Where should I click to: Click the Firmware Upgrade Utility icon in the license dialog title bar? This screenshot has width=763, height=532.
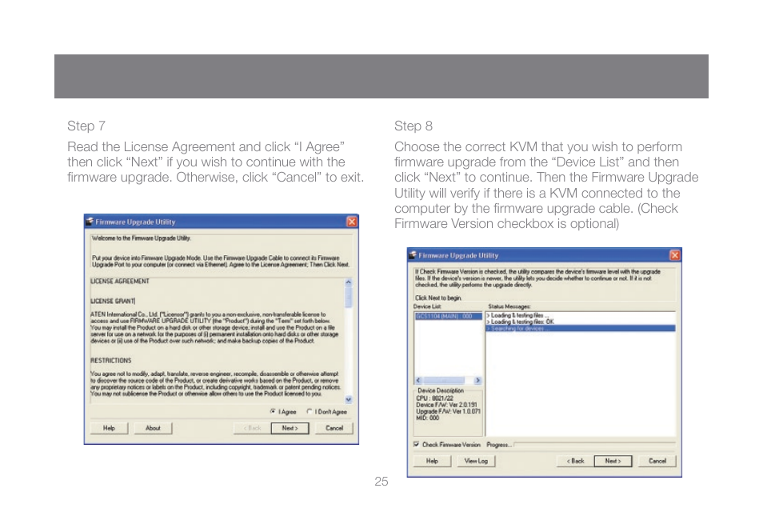(x=90, y=222)
